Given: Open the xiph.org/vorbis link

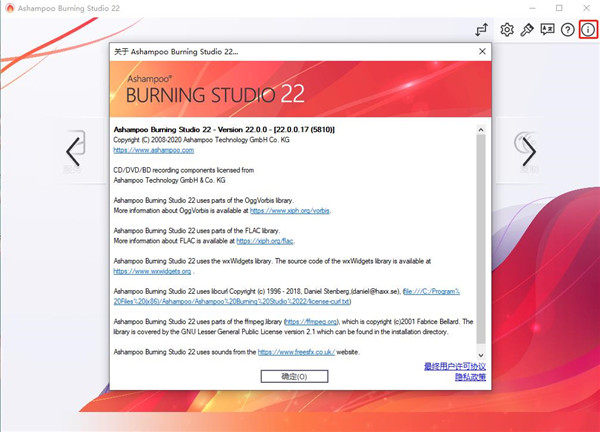Looking at the screenshot, I should (x=289, y=212).
